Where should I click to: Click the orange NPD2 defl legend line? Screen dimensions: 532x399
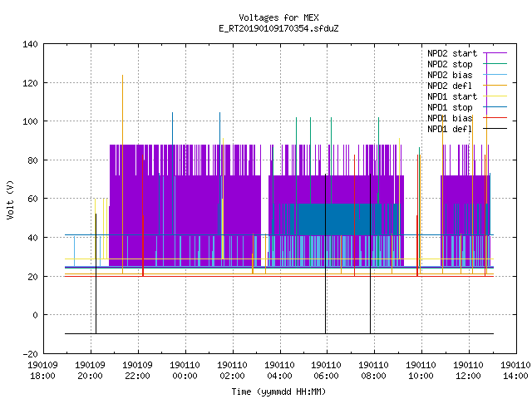pos(495,86)
